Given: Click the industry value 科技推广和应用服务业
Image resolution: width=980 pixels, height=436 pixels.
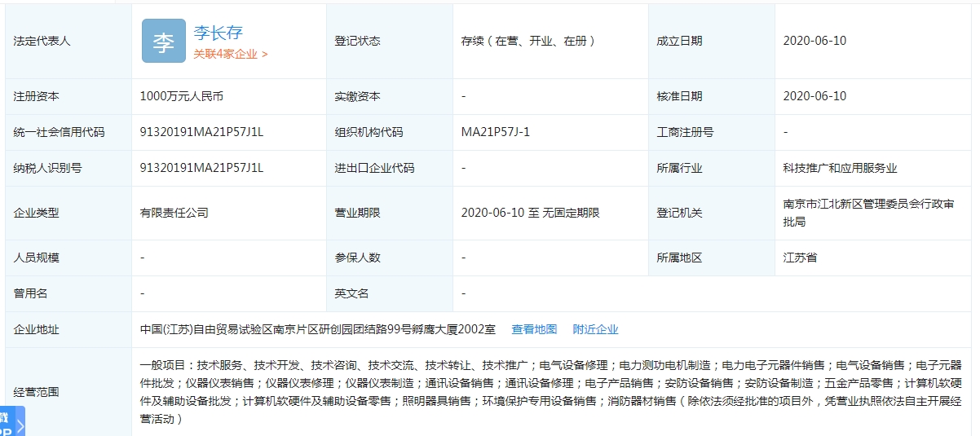Looking at the screenshot, I should (x=840, y=168).
